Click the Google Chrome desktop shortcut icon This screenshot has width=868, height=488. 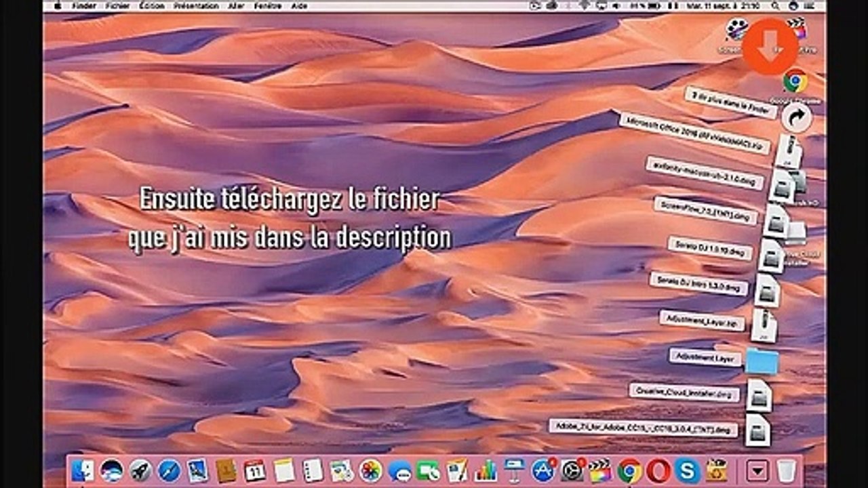click(x=795, y=81)
